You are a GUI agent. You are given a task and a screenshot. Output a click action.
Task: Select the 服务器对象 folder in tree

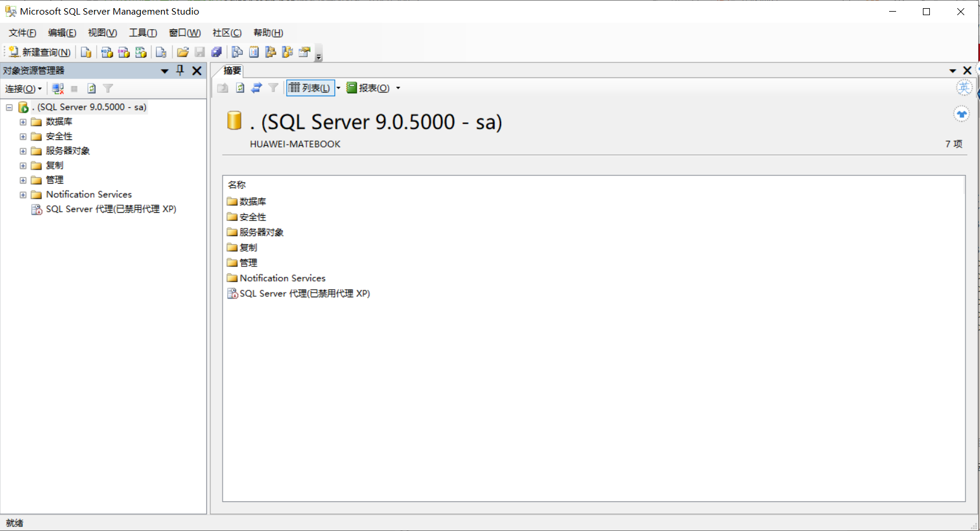[68, 151]
